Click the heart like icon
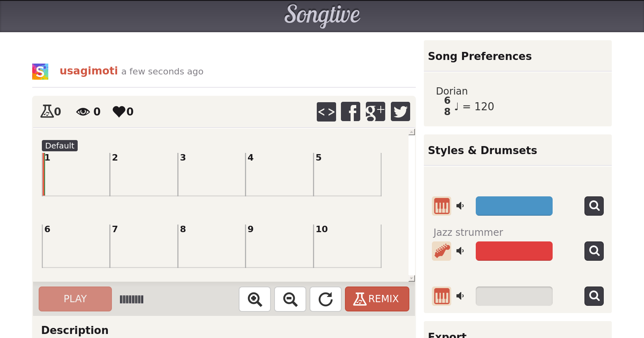This screenshot has height=338, width=644. coord(119,111)
